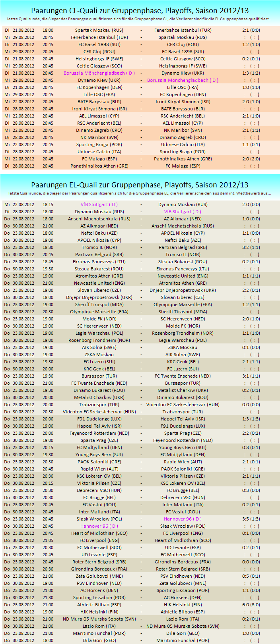This screenshot has width=280, height=644.
Task: Click the kickoff time '18:45' of Ekranas Panevezys
Action: click(x=48, y=262)
